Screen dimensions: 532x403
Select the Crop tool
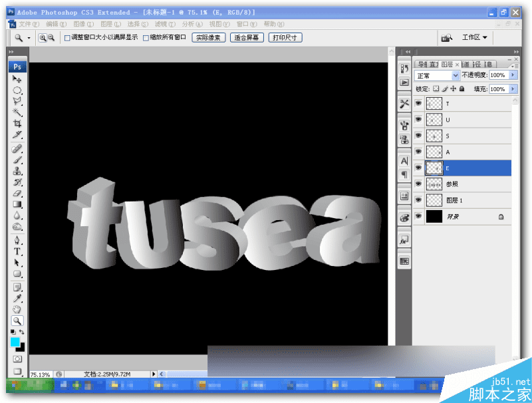point(17,124)
